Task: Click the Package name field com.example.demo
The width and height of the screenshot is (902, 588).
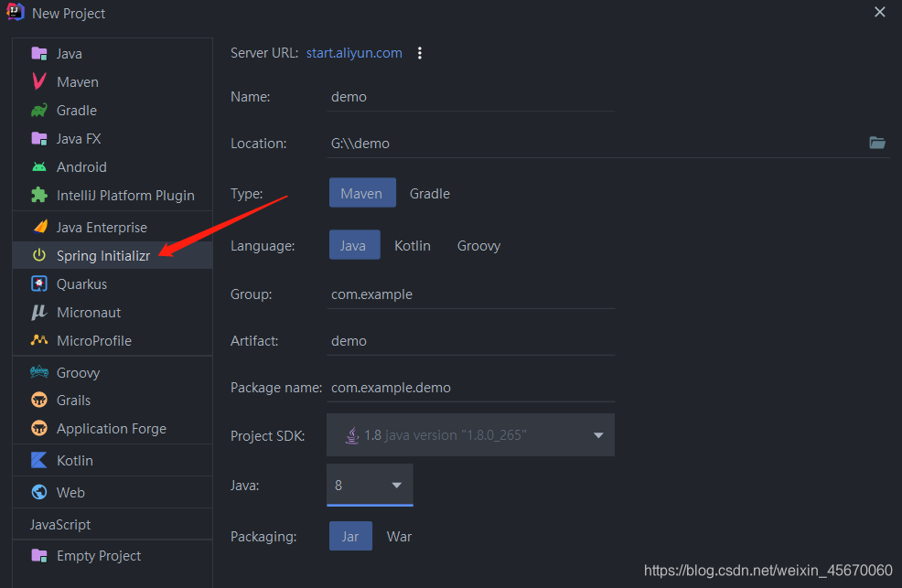Action: 470,388
